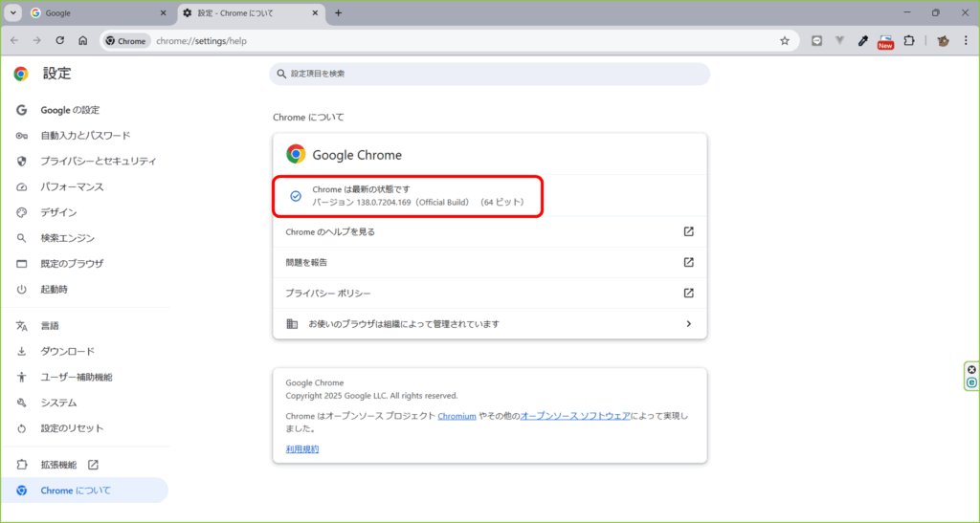
Task: Click the Chromium link
Action: [457, 416]
